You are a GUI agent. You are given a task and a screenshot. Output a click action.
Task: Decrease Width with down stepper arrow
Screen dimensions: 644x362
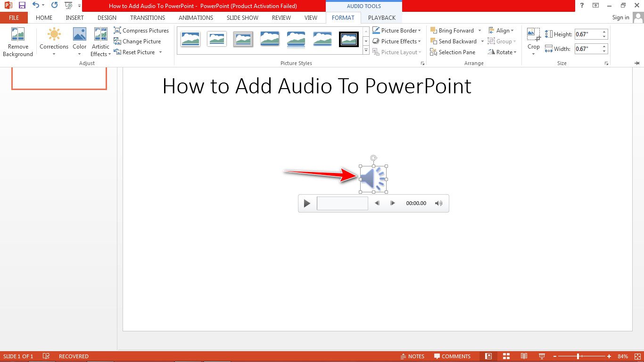(604, 51)
